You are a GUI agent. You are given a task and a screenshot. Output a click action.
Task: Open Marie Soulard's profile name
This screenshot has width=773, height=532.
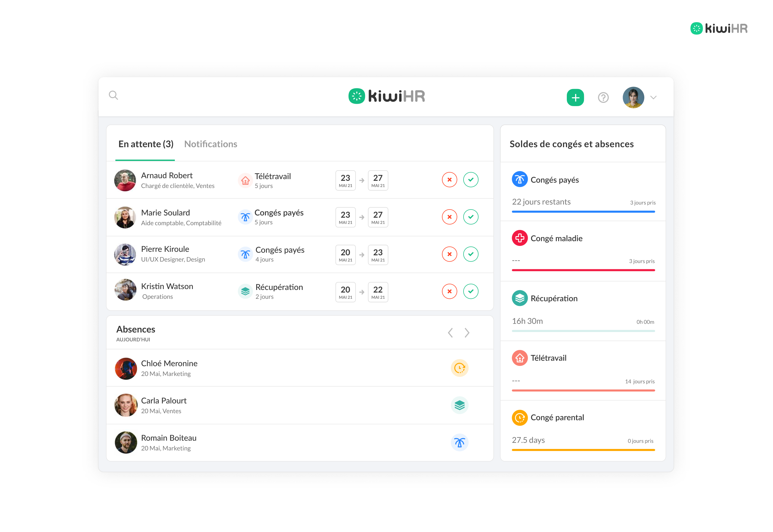[x=165, y=213]
